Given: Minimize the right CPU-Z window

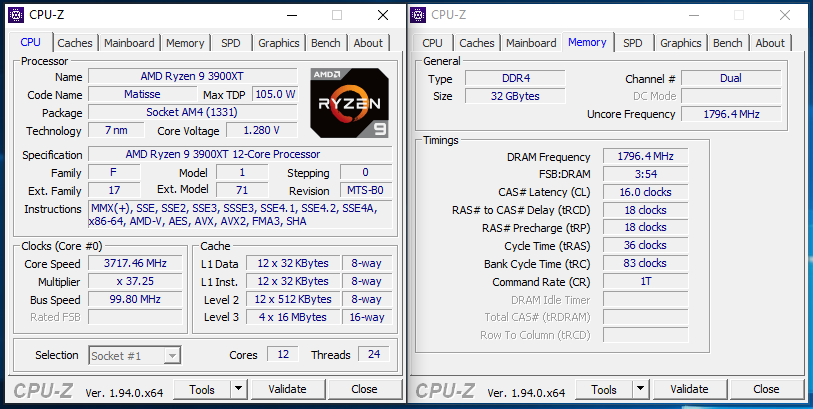Looking at the screenshot, I should (x=694, y=15).
